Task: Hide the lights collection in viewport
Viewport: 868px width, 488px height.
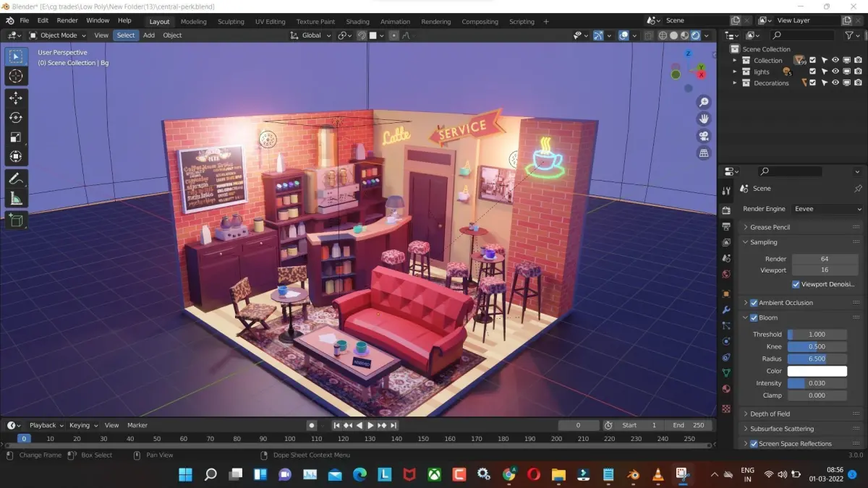Action: click(835, 72)
